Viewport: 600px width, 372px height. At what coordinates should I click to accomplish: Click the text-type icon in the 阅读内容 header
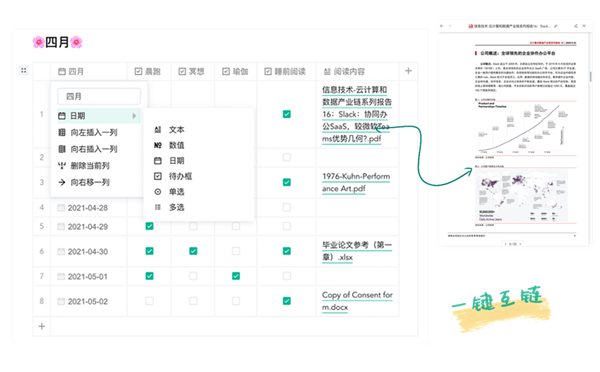327,72
